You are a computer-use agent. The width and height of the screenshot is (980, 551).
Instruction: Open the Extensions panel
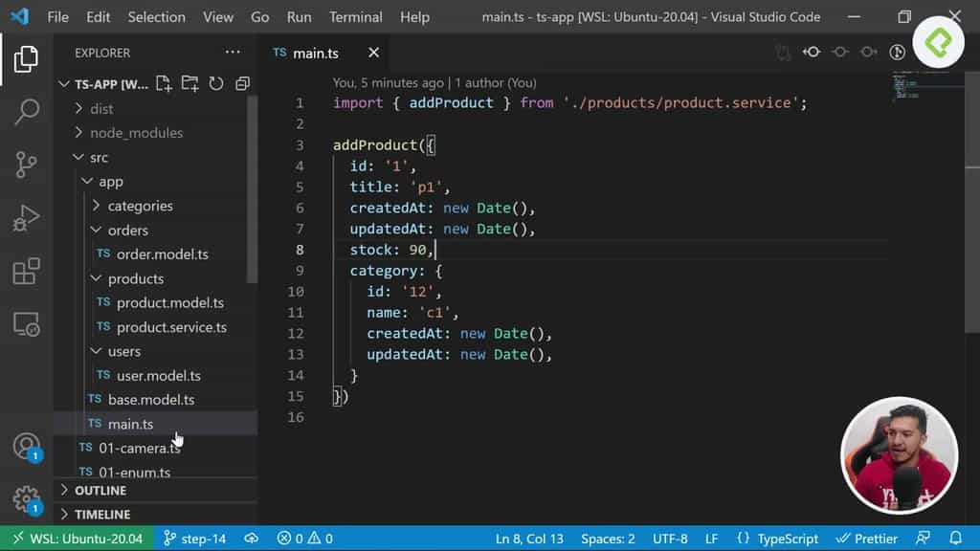pos(26,272)
